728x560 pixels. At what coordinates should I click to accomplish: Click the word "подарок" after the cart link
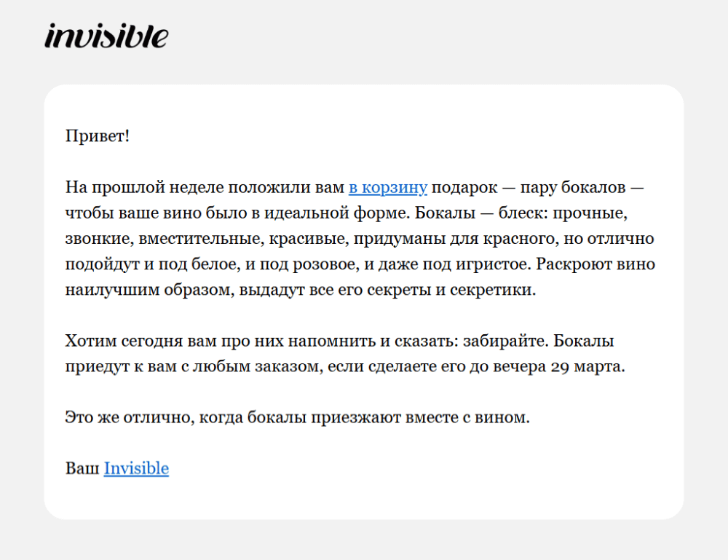464,187
